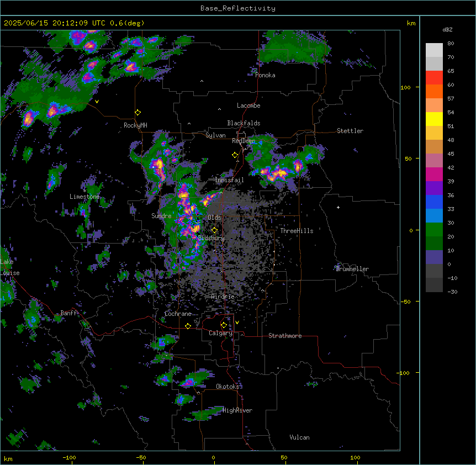Click the yellow diamond marker beside RockyMH

[138, 113]
